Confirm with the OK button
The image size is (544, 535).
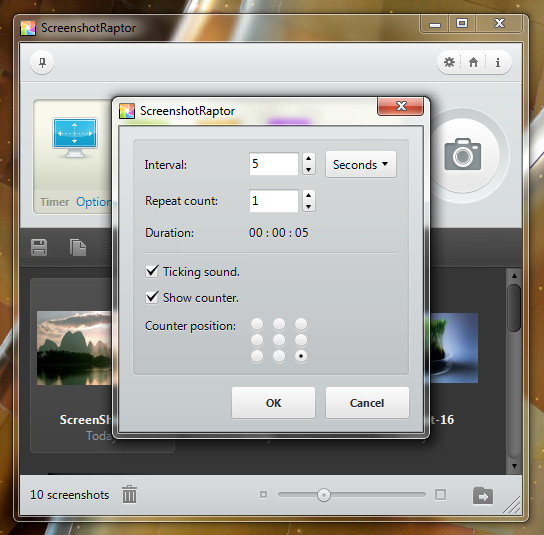tap(273, 403)
